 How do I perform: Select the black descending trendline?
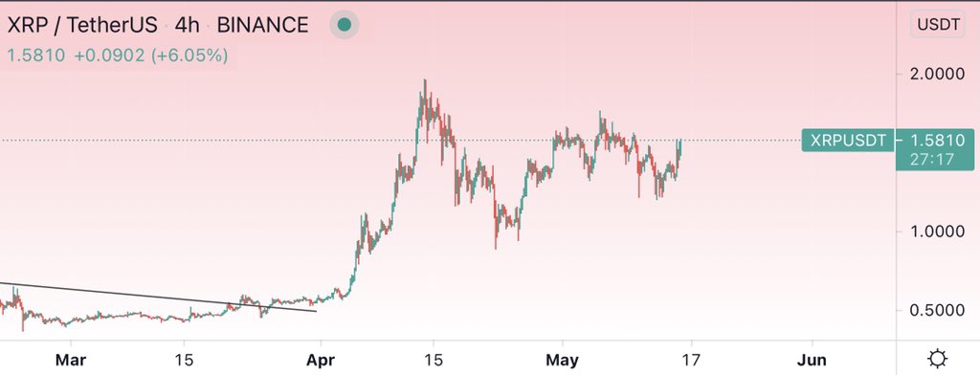(x=156, y=297)
